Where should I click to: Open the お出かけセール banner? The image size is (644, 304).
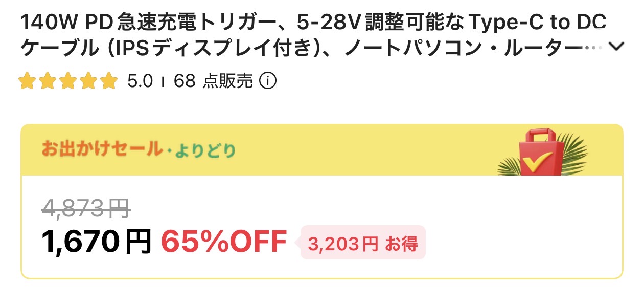(322, 150)
